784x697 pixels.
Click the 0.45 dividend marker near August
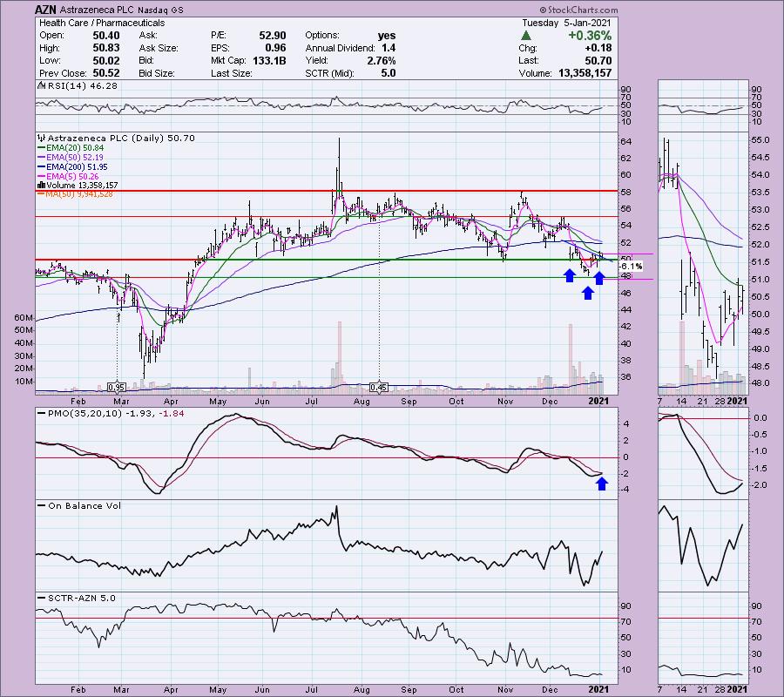tap(379, 388)
